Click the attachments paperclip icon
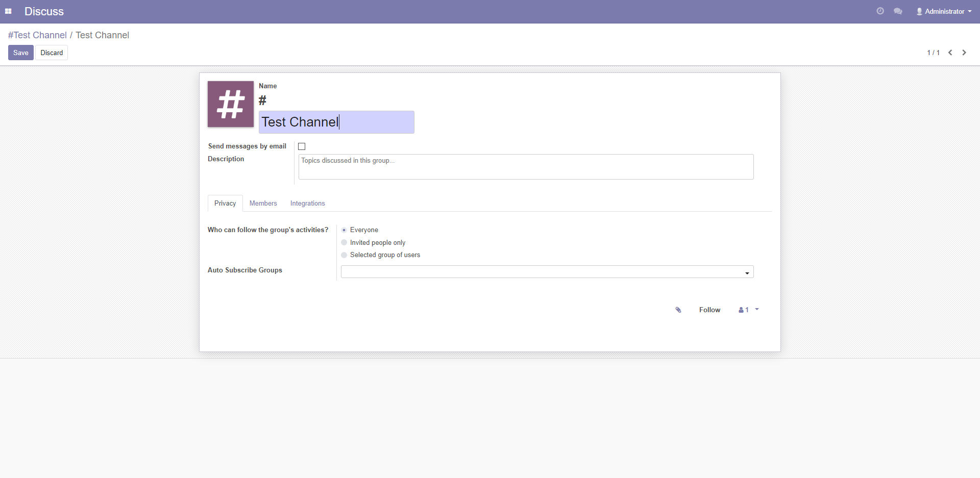Image resolution: width=980 pixels, height=478 pixels. click(x=678, y=310)
